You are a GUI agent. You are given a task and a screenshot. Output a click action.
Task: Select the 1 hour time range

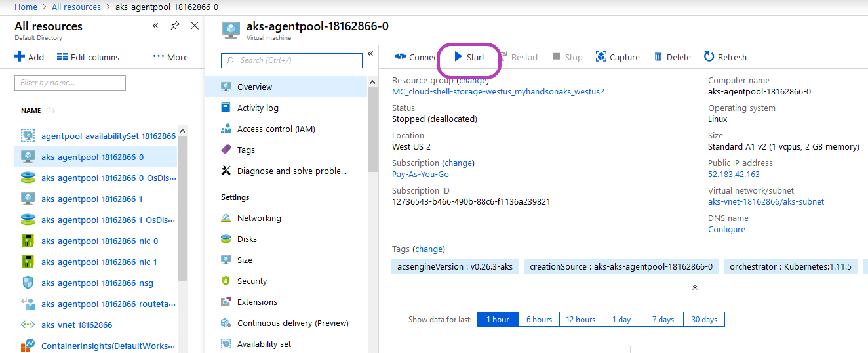(497, 320)
